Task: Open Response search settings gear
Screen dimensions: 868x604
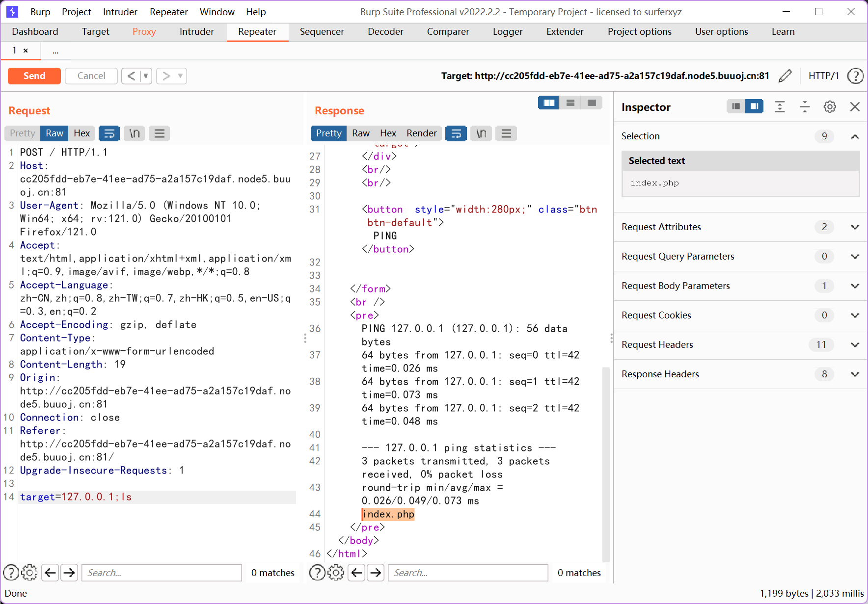Action: 336,573
